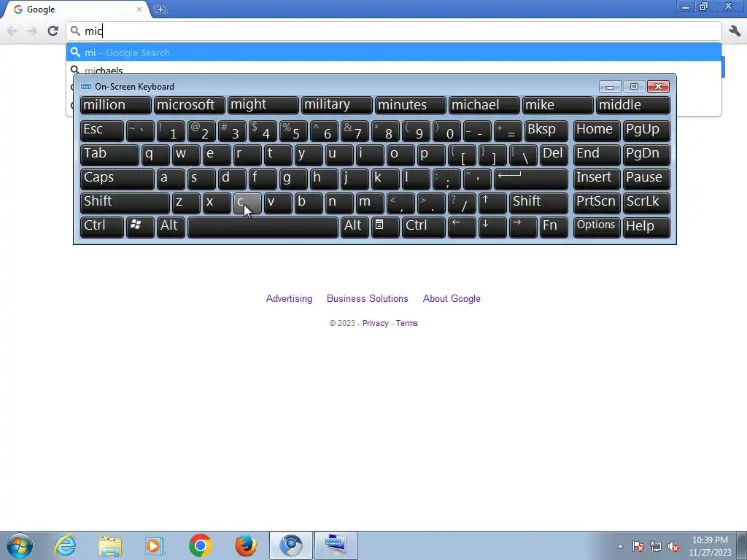Viewport: 747px width, 560px height.
Task: Tap the Esc key
Action: (102, 131)
